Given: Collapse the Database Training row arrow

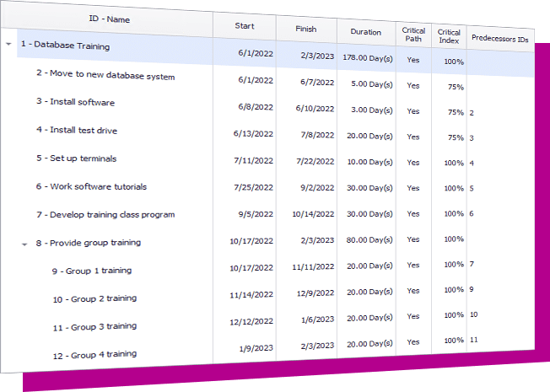Looking at the screenshot, I should tap(8, 44).
